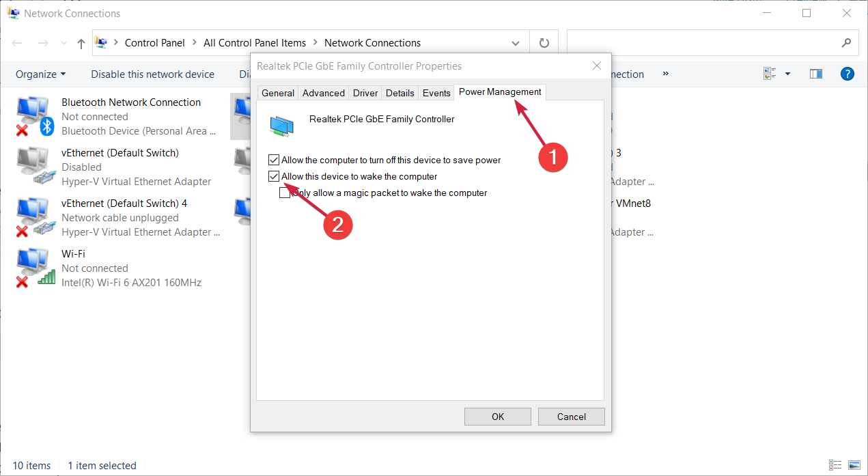The width and height of the screenshot is (868, 476).
Task: Switch to the Driver tab
Action: [x=365, y=93]
